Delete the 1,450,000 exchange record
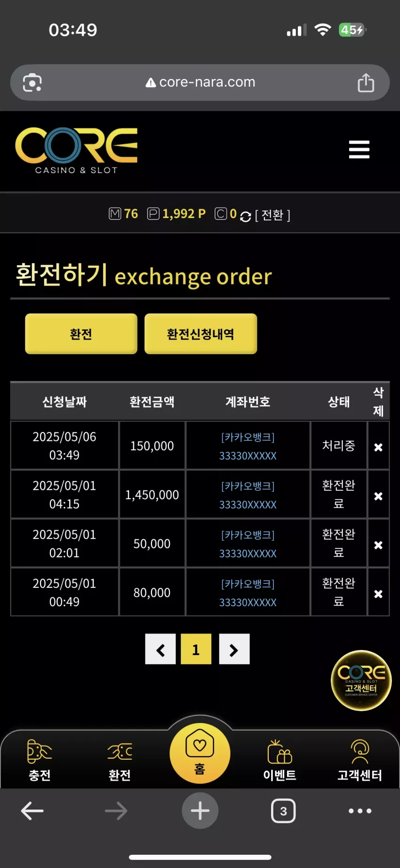The height and width of the screenshot is (868, 400). (378, 496)
